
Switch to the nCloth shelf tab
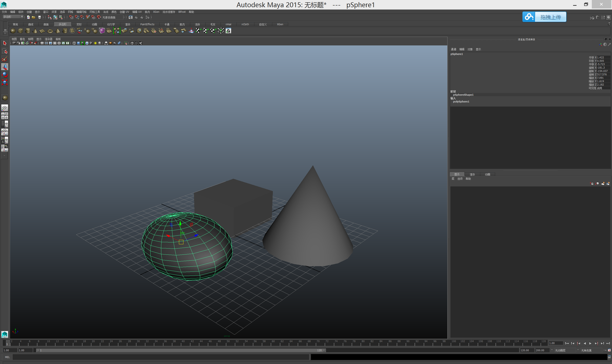[245, 24]
